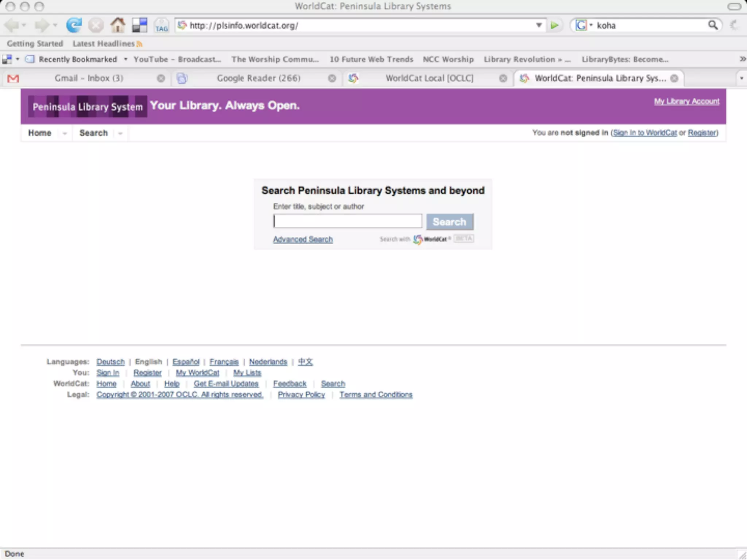747x560 pixels.
Task: Open the Advanced Search link
Action: click(x=303, y=239)
